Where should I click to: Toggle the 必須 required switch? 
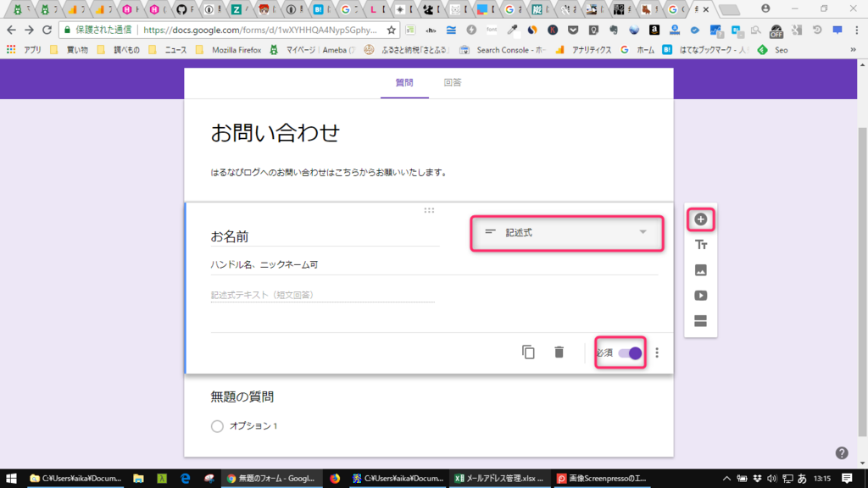tap(630, 353)
